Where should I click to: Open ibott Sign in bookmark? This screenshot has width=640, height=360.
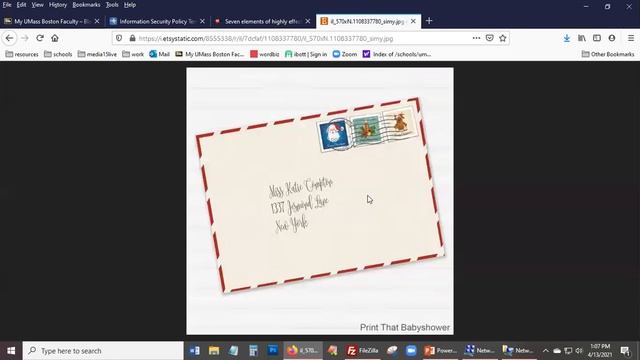306,54
